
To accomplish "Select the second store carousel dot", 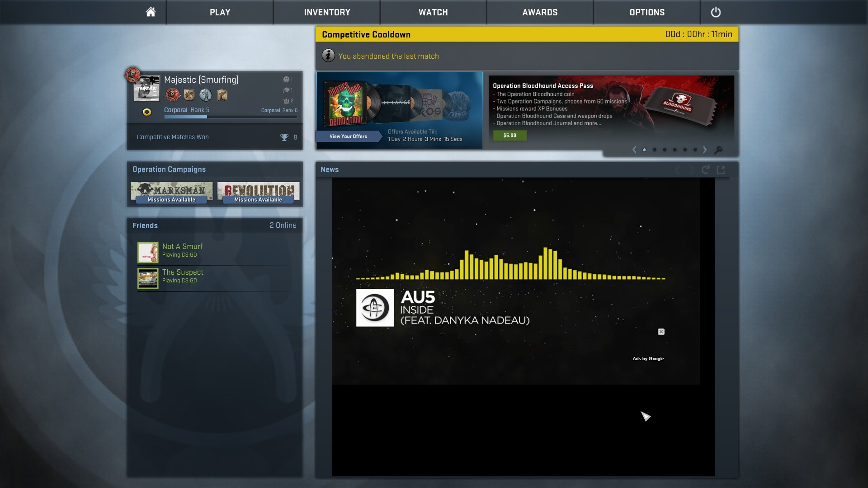I will [x=655, y=150].
